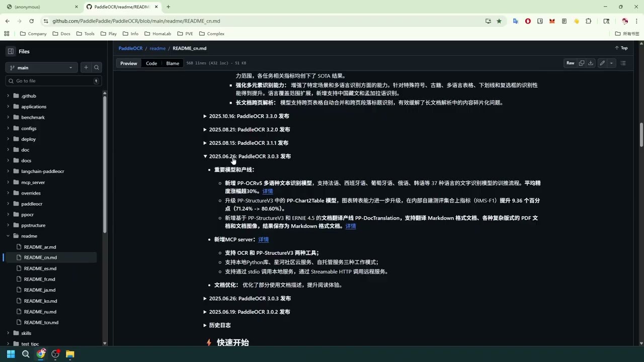This screenshot has width=644, height=362.
Task: Open the Windows Start menu
Action: point(11,354)
